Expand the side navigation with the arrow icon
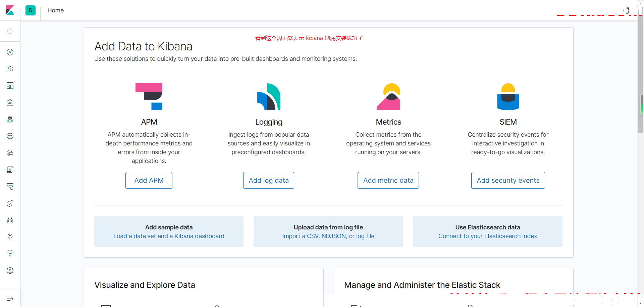Screen dimensions: 644x307 click(x=10, y=299)
